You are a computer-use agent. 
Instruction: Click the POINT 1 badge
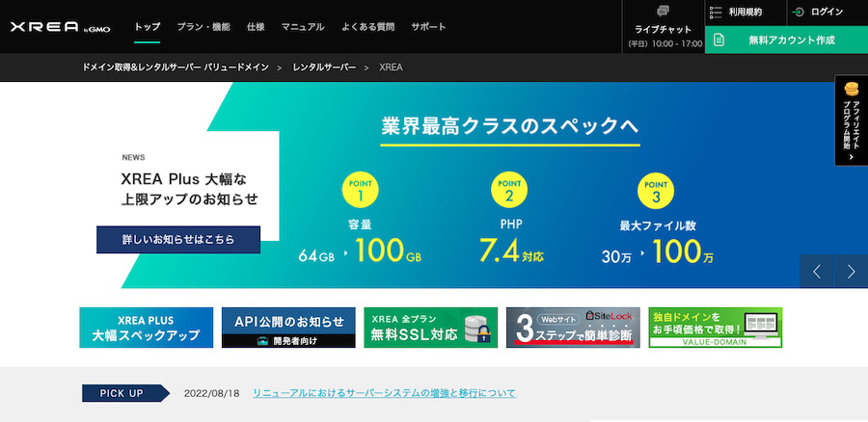coord(361,190)
